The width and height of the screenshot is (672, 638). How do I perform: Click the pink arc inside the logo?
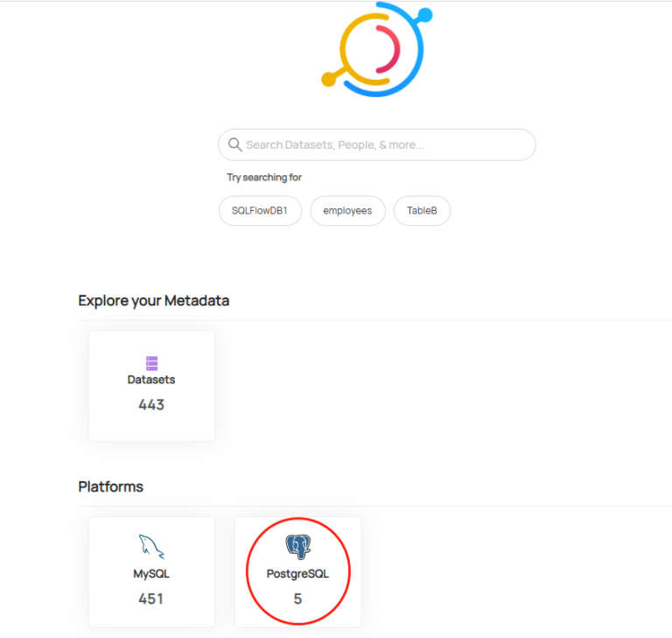[394, 49]
